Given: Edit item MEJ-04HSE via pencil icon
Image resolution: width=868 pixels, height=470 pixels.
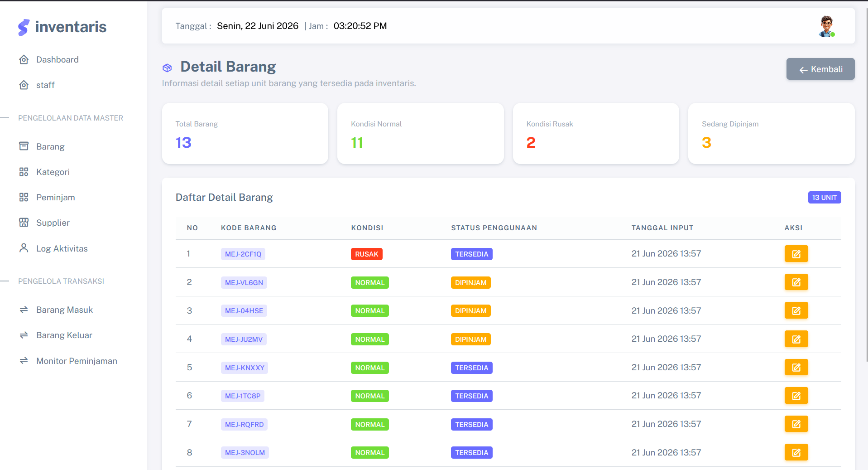Looking at the screenshot, I should (796, 310).
